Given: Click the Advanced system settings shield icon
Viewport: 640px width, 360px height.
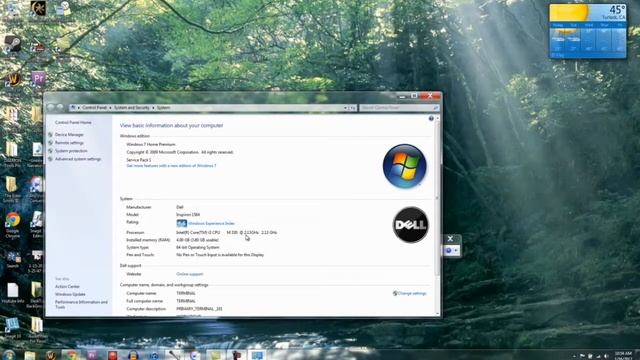Looking at the screenshot, I should [x=51, y=159].
